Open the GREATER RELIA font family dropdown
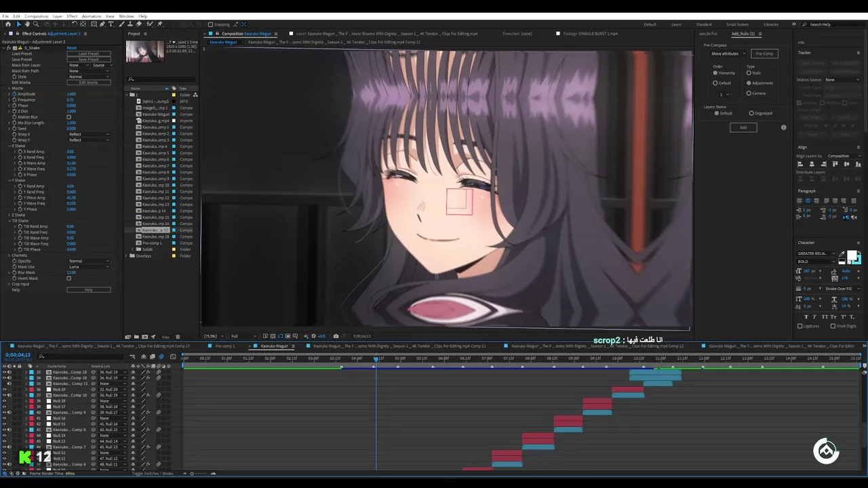Screen dimensions: 868x488 [816, 253]
